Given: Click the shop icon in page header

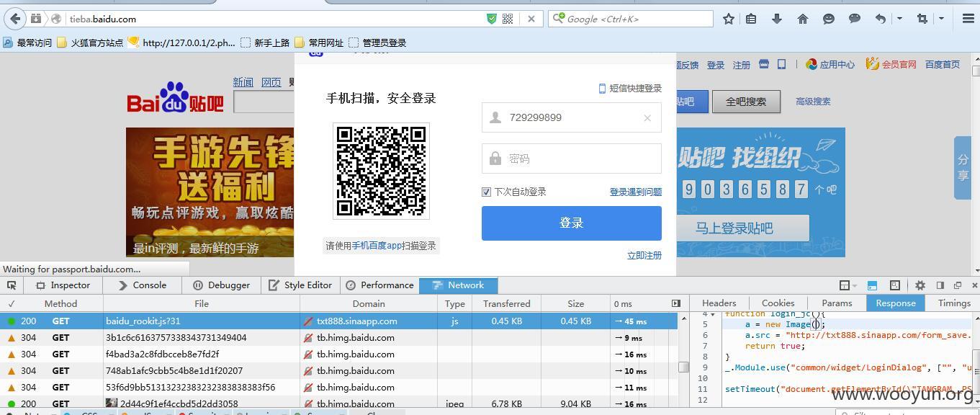Looking at the screenshot, I should pyautogui.click(x=764, y=65).
